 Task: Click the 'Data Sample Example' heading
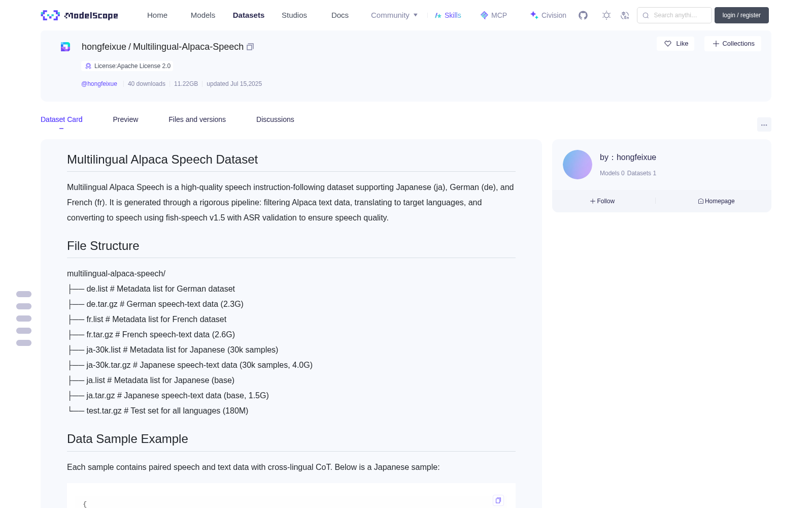click(x=127, y=439)
